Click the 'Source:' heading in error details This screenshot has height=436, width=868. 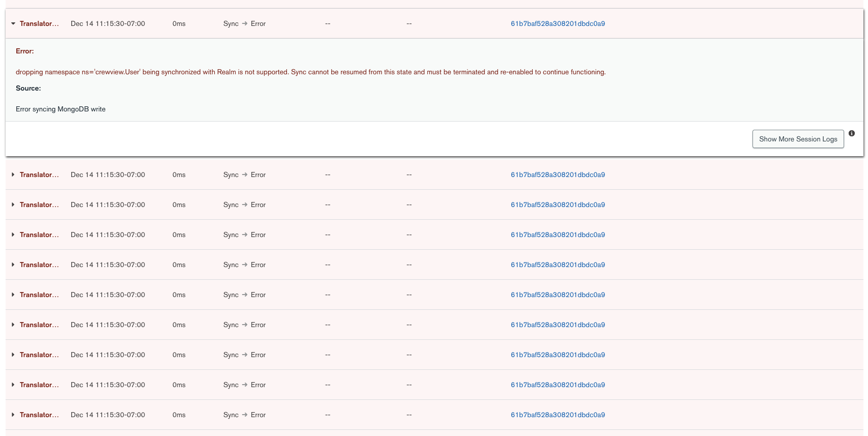tap(28, 89)
